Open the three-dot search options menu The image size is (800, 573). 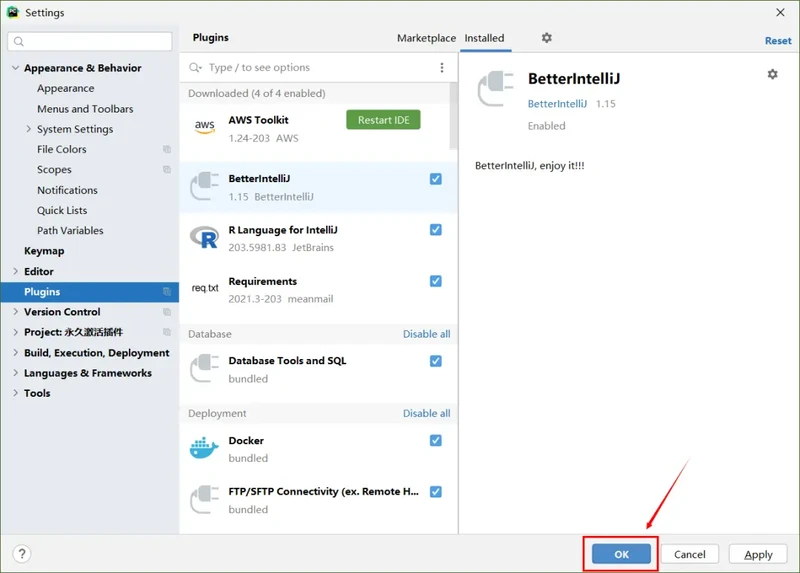(442, 68)
